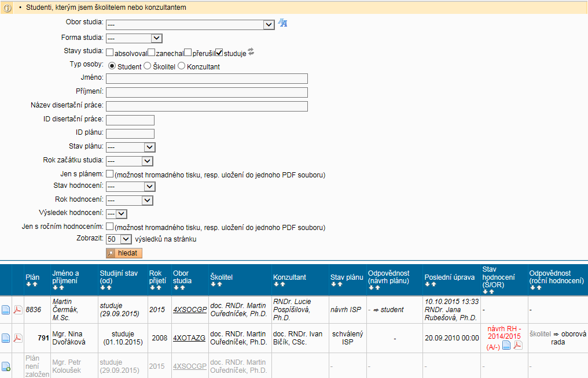
Task: Click the 20.09.2010 00:00 date cell
Action: tap(452, 338)
